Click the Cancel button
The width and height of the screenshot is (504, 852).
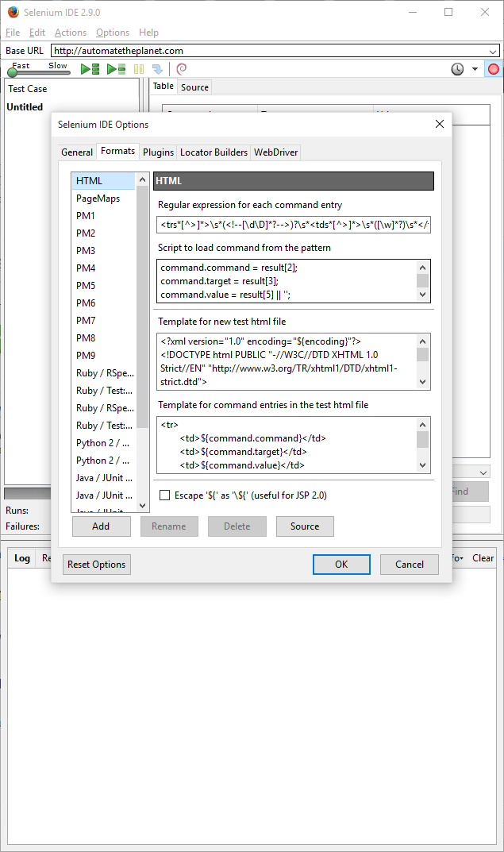click(410, 564)
